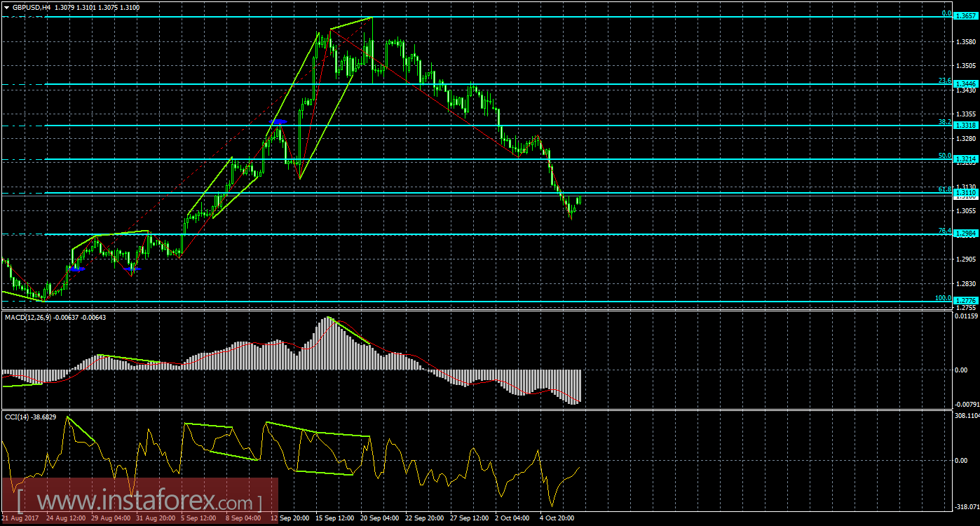Select the CCI(14) indicator label
Image resolution: width=980 pixels, height=526 pixels.
point(20,415)
